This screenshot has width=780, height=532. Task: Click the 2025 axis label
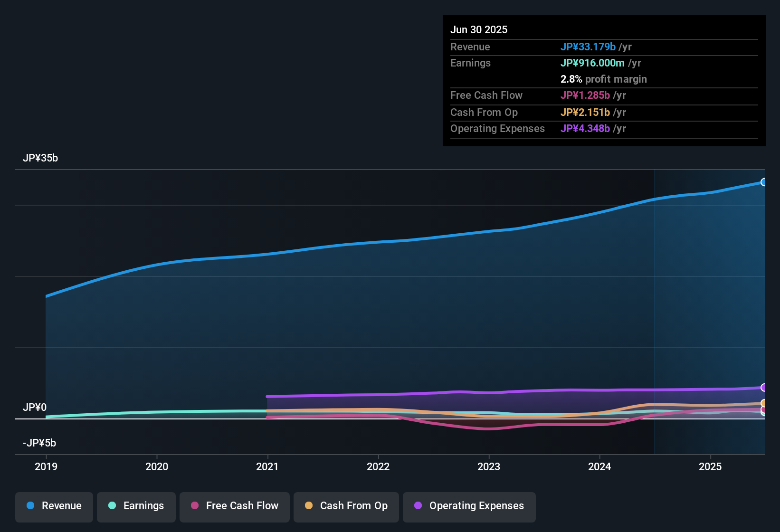coord(711,467)
